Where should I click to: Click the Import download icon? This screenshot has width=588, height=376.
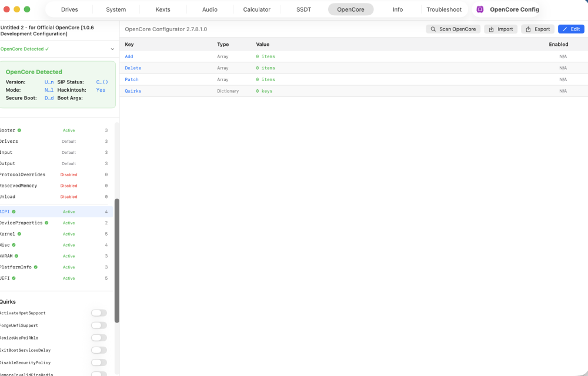pyautogui.click(x=491, y=29)
